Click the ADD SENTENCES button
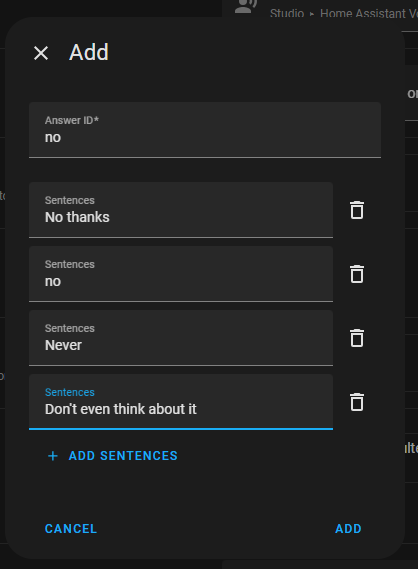The width and height of the screenshot is (418, 569). 112,456
